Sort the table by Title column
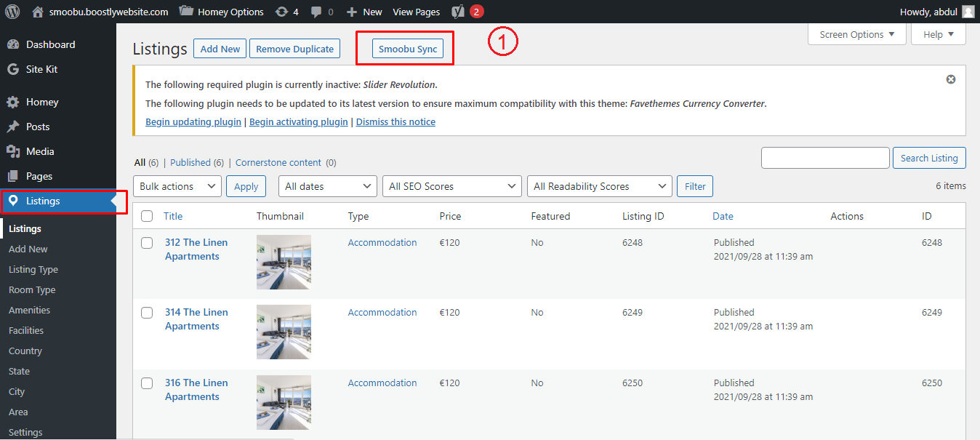 173,216
